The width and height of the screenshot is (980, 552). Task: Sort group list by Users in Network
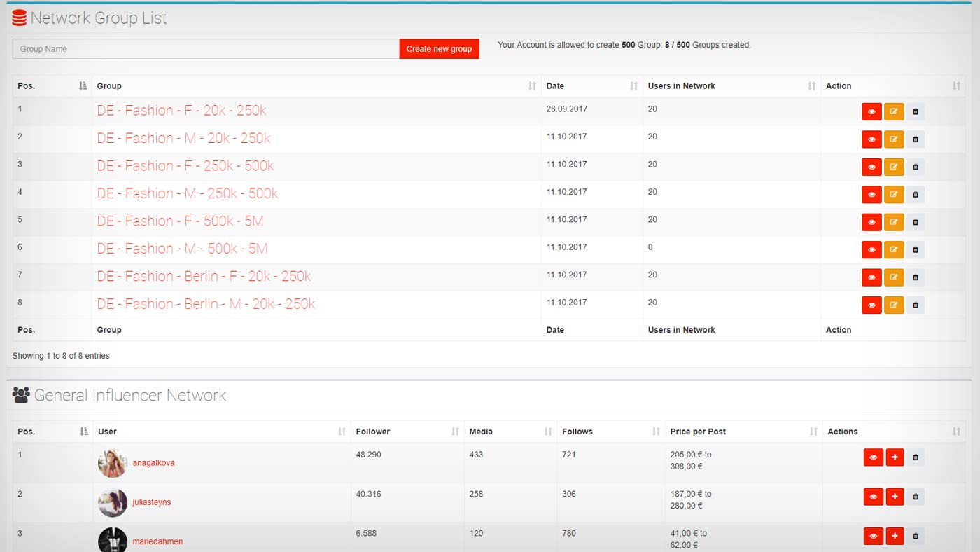pos(732,86)
